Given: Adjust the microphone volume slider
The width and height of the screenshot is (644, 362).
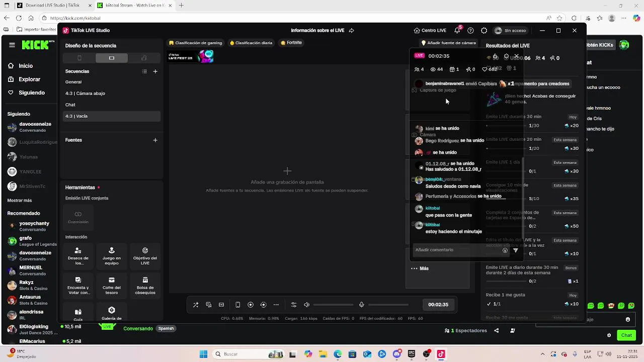Looking at the screenshot, I should click(x=388, y=305).
